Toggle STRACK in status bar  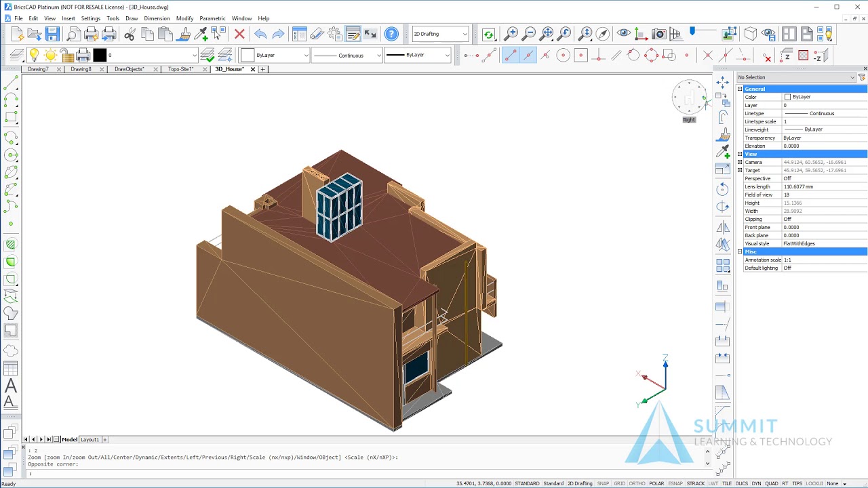click(696, 483)
